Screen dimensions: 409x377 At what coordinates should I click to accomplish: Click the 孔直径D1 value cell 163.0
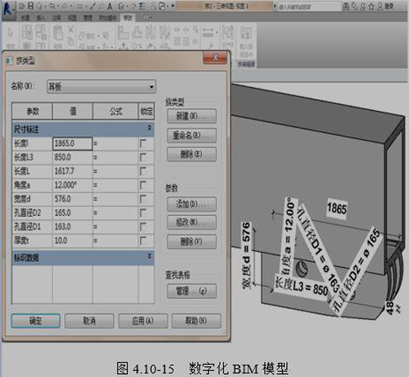tap(72, 227)
